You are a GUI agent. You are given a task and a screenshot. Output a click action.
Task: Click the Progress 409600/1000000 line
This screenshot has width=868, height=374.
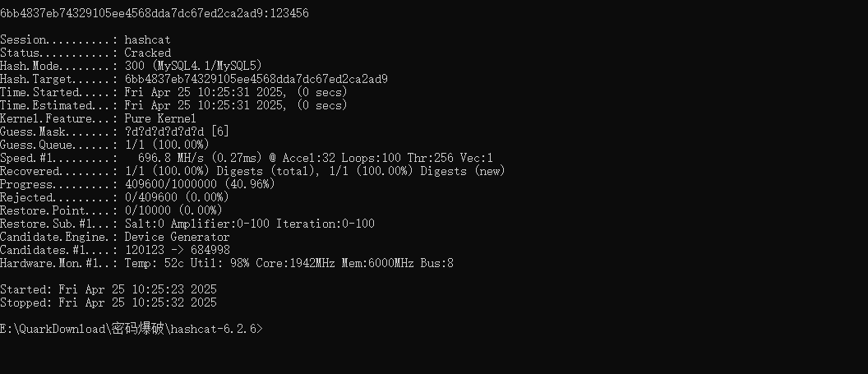tap(137, 184)
